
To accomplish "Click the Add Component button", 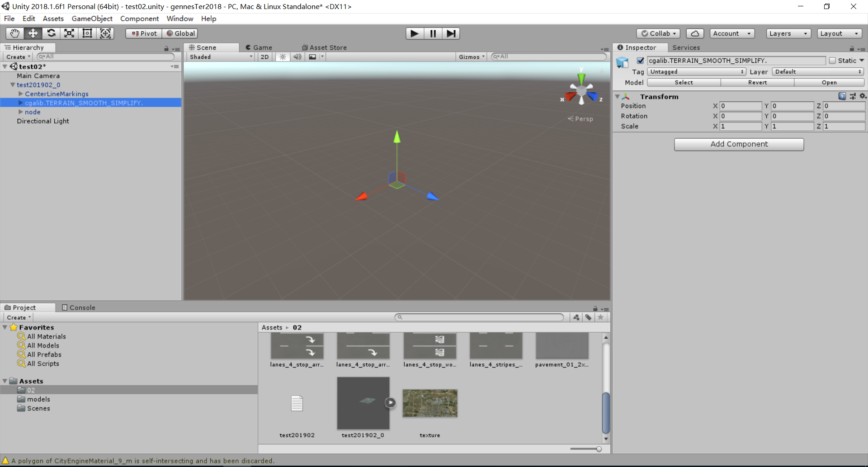I will (739, 144).
